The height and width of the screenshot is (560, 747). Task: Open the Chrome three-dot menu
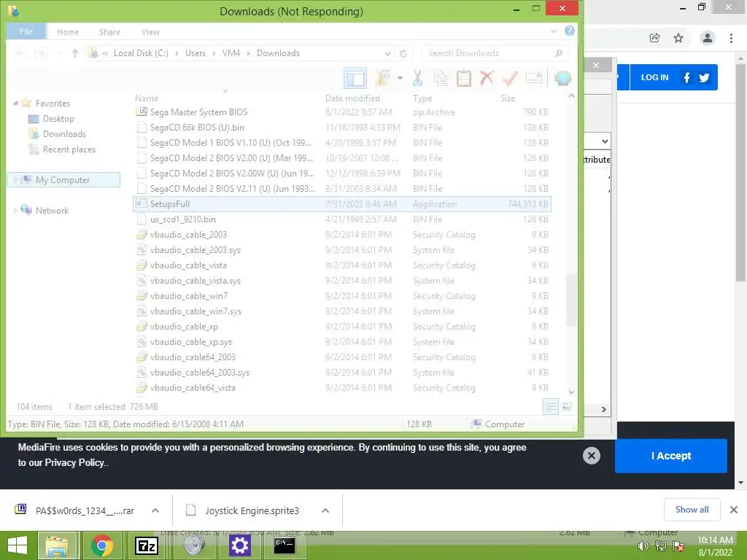coord(731,38)
